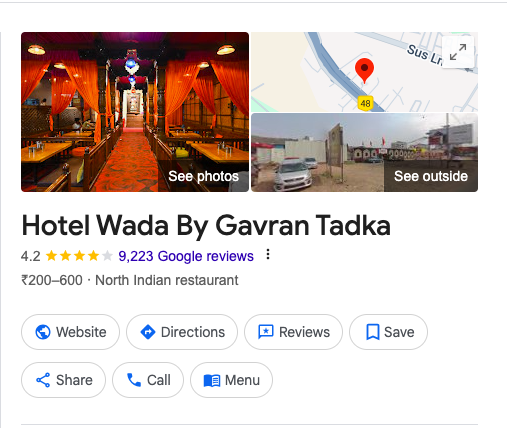Click the globe icon on Website button

point(43,332)
